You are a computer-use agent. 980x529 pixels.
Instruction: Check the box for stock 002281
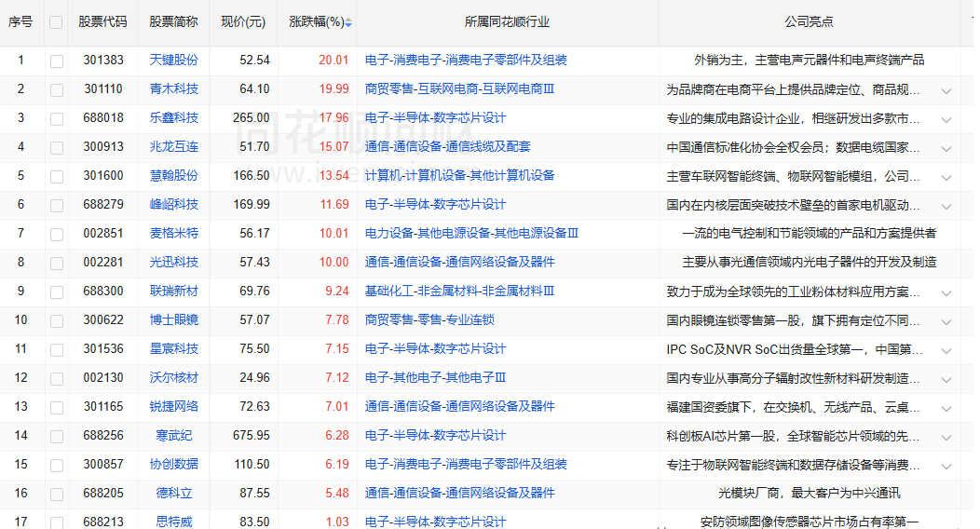[56, 264]
